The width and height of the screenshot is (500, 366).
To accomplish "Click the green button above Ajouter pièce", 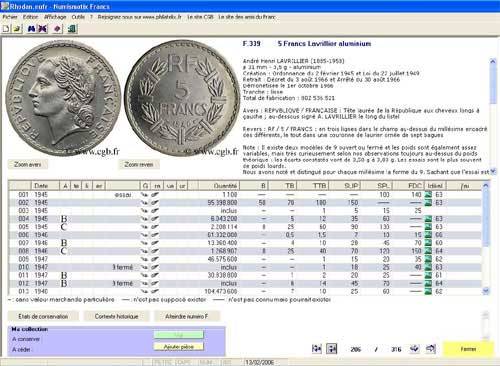I will pos(179,335).
